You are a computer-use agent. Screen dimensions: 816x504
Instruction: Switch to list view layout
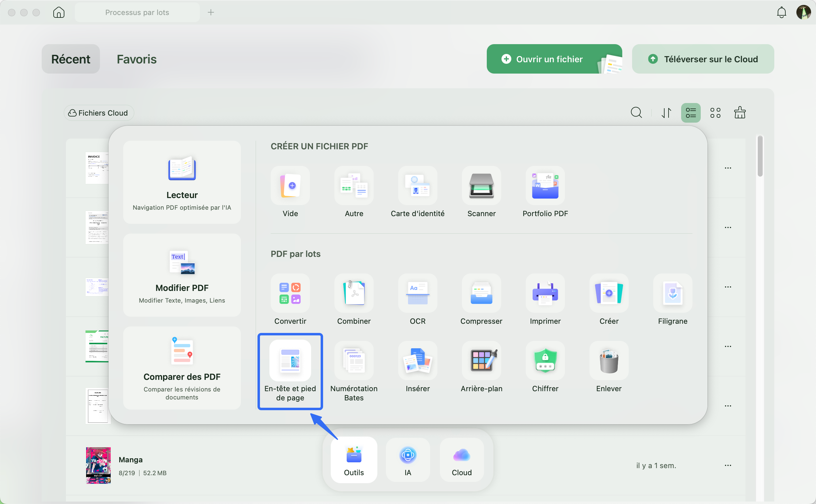[x=691, y=113]
